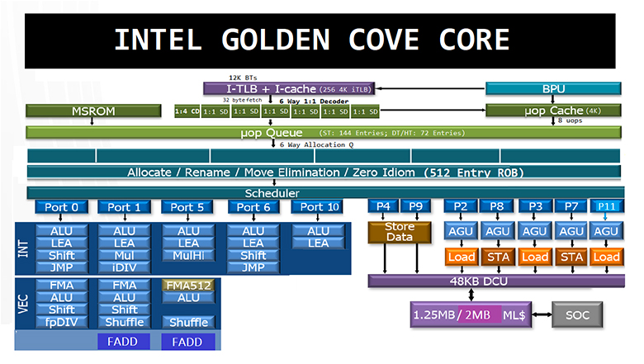Click the FMA512 unit
Viewport: 644px width, 364px height.
188,286
